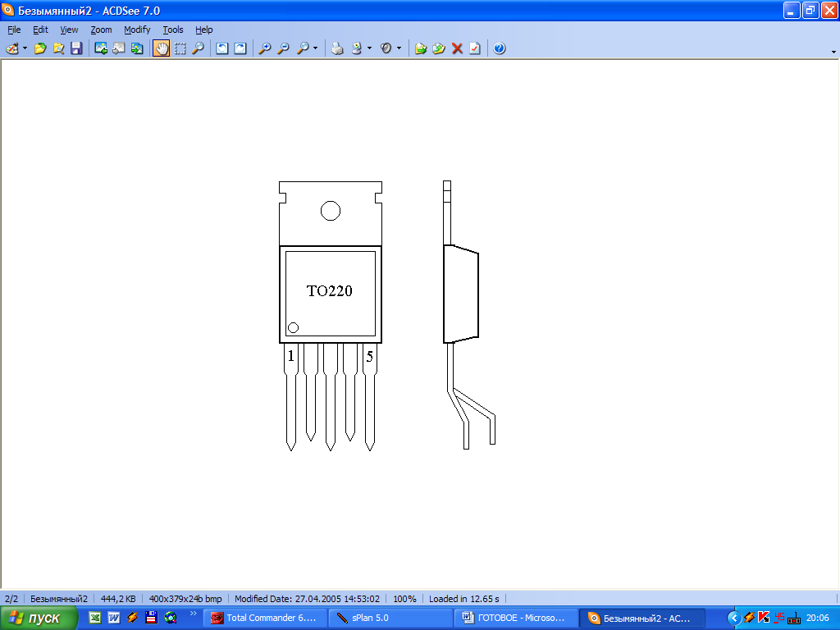Image resolution: width=840 pixels, height=630 pixels.
Task: Open the Zoom menu
Action: point(101,30)
